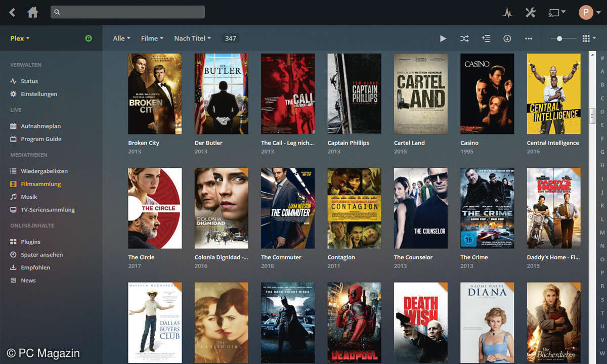Add to playlist icon in toolbar
The image size is (607, 364).
pos(486,38)
